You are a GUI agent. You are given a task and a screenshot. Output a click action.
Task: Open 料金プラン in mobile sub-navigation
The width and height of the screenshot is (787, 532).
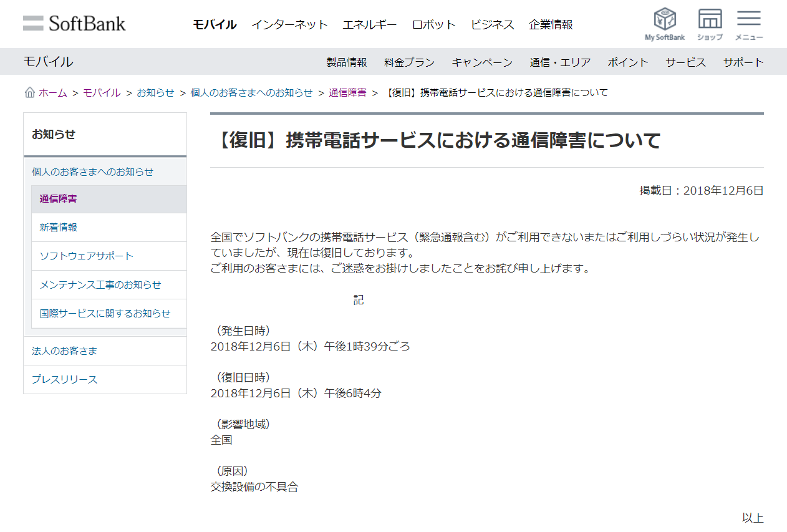point(409,62)
